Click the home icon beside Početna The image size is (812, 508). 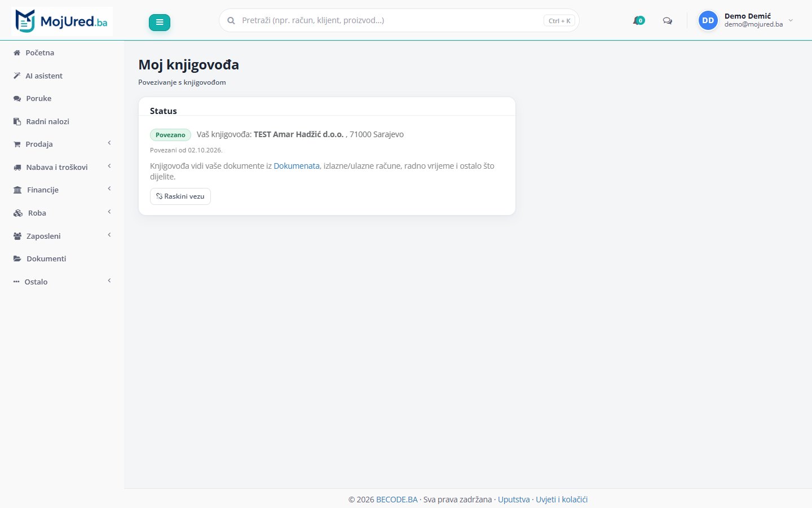[17, 52]
